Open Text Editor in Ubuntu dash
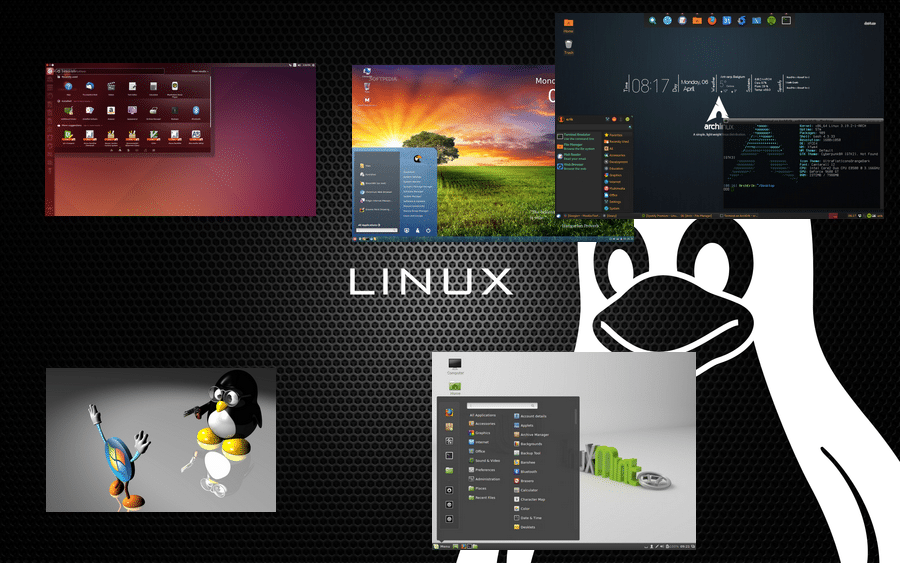This screenshot has width=900, height=563. pos(133,86)
